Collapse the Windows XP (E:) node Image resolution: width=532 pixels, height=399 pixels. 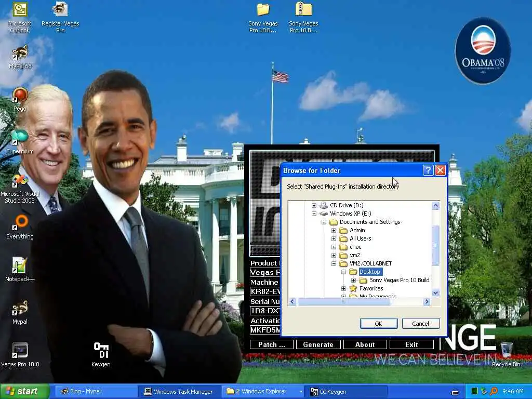[314, 214]
